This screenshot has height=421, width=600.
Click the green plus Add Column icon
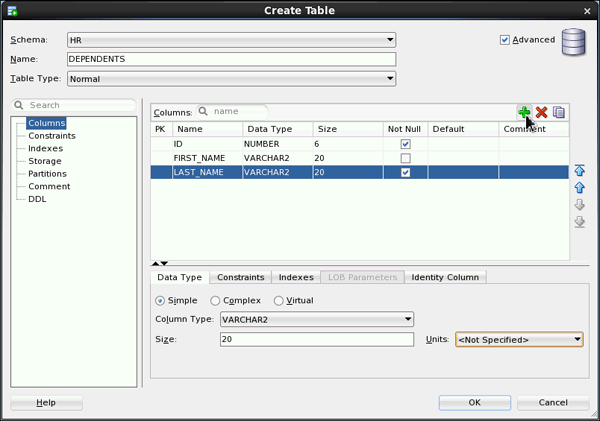point(524,112)
